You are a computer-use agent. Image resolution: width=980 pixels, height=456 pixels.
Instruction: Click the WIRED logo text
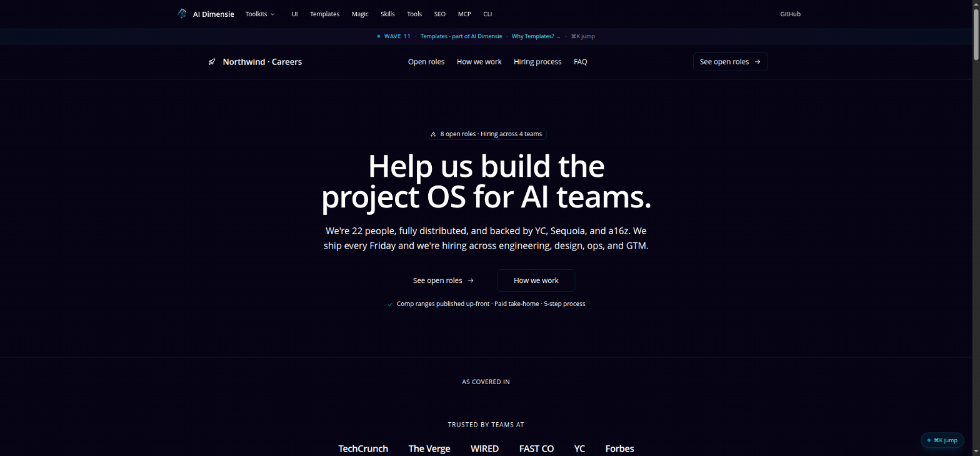[484, 449]
